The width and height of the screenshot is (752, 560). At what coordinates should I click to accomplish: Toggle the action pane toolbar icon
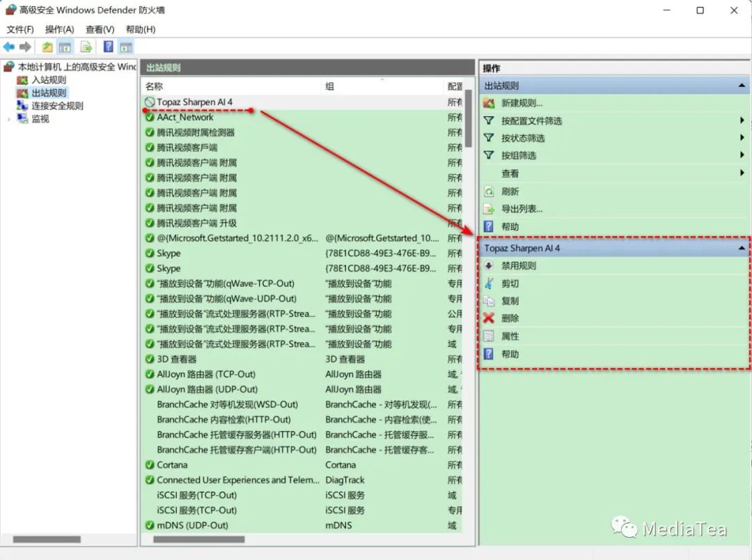point(126,47)
